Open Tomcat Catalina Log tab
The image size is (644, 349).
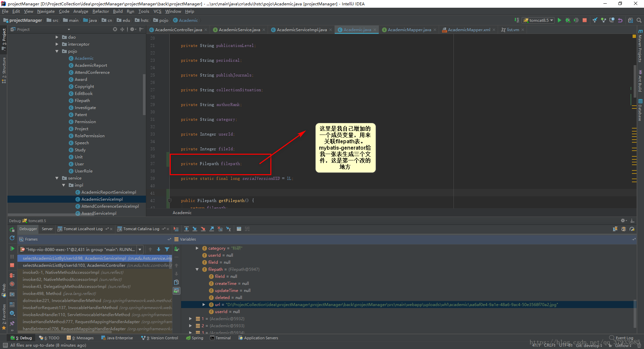[x=141, y=229]
